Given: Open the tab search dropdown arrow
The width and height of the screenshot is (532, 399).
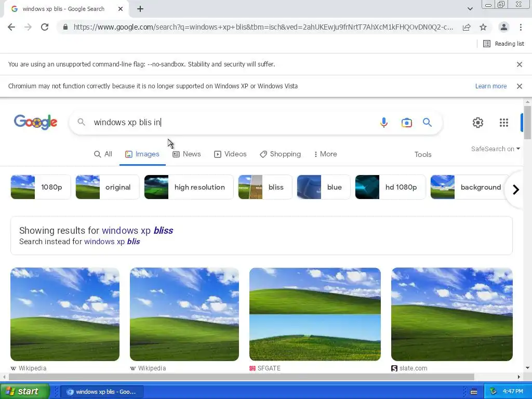Looking at the screenshot, I should pyautogui.click(x=470, y=9).
